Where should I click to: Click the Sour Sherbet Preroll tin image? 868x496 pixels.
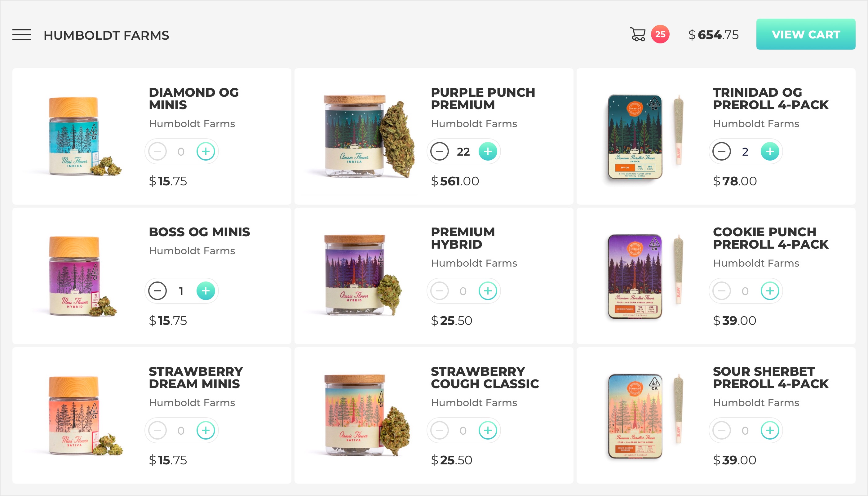pos(635,416)
